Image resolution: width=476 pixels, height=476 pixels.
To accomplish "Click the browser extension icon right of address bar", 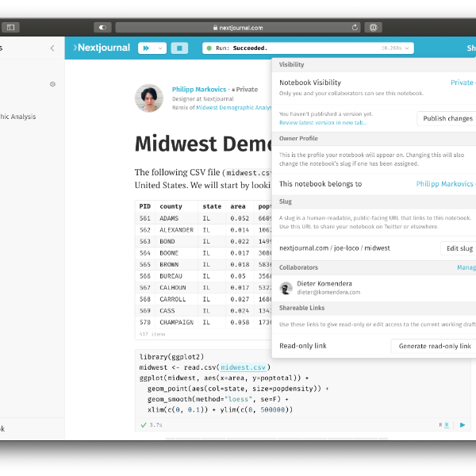I will point(373,28).
